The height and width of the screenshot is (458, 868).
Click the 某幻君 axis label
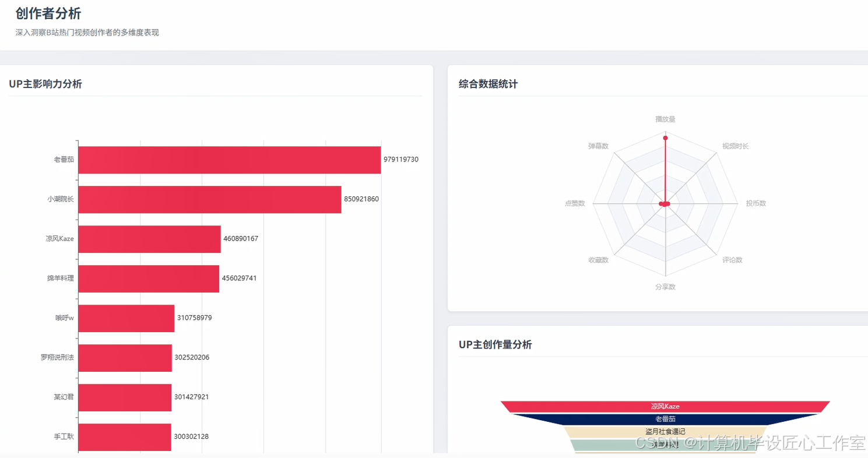pyautogui.click(x=64, y=397)
